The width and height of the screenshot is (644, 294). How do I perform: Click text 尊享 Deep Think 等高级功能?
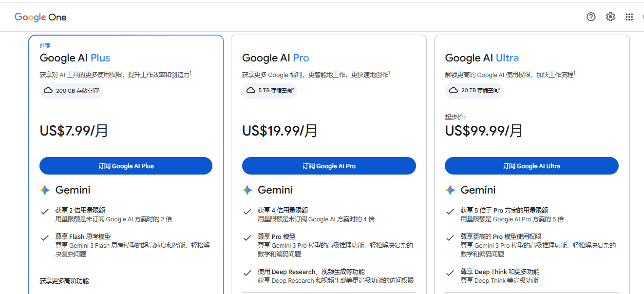tap(499, 281)
